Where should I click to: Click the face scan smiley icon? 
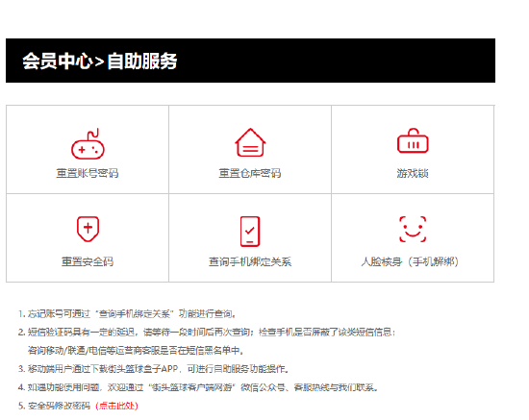pyautogui.click(x=413, y=229)
